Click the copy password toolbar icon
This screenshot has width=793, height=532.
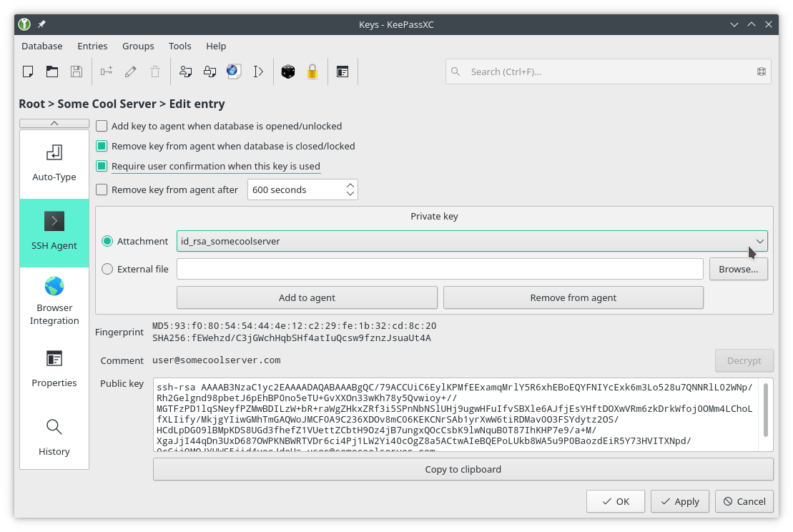(x=209, y=71)
